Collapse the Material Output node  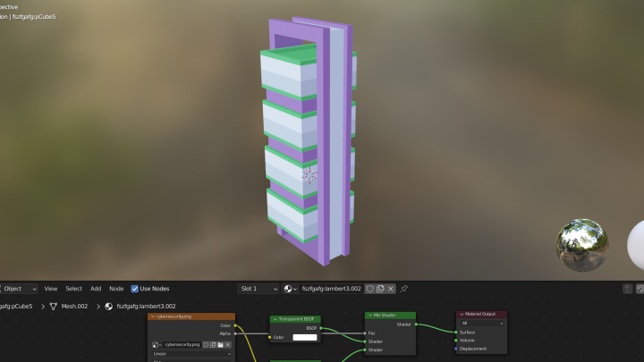462,314
